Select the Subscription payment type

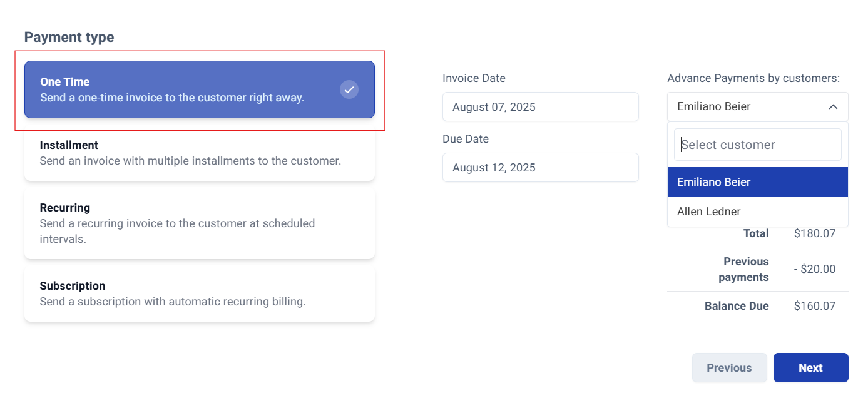coord(200,293)
